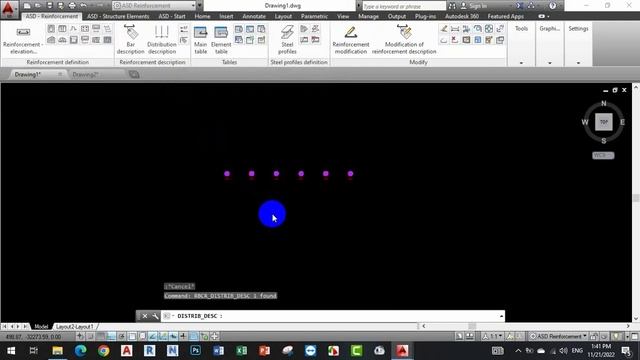Open the Element table tool
This screenshot has width=640, height=360.
(x=221, y=40)
